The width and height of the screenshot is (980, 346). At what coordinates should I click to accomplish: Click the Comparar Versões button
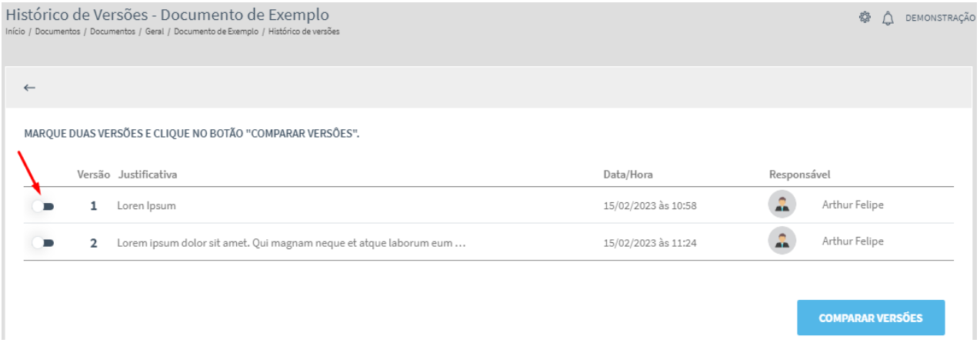pos(871,318)
